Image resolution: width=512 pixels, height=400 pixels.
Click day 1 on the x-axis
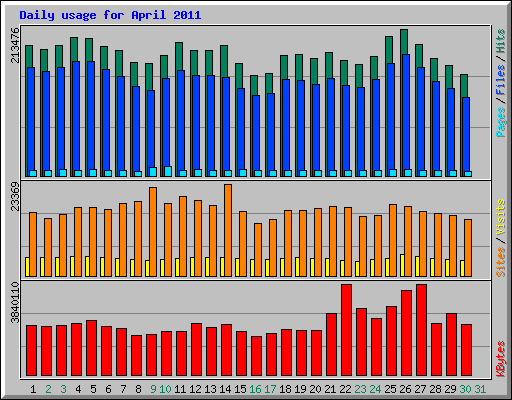click(x=33, y=389)
